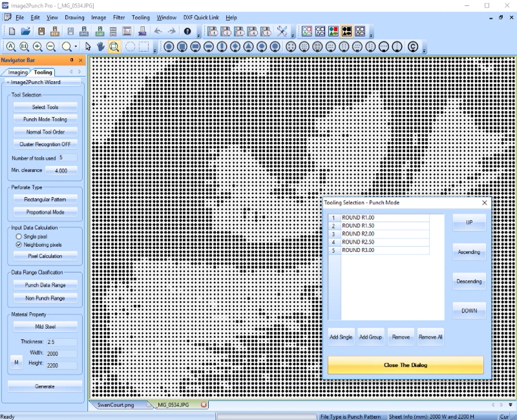The height and width of the screenshot is (420, 517).
Task: Select the triangle punch tool icon
Action: [248, 47]
